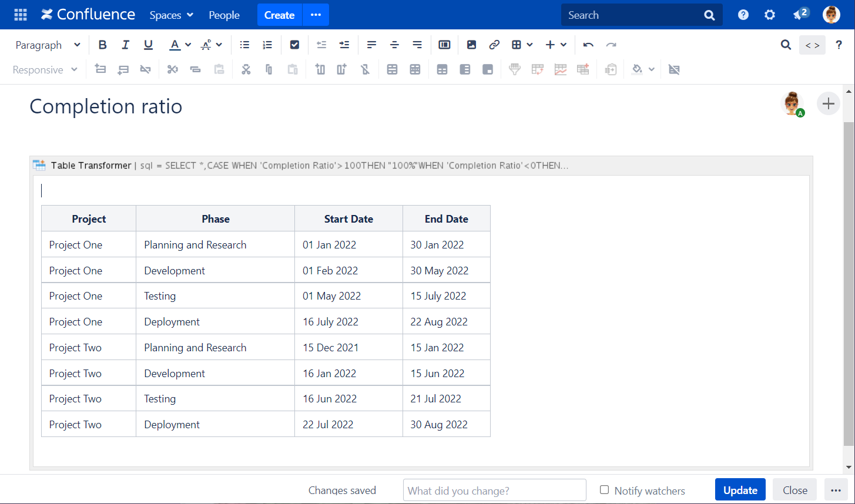Screen dimensions: 855x504
Task: Click the Phase column header cell
Action: coord(215,219)
